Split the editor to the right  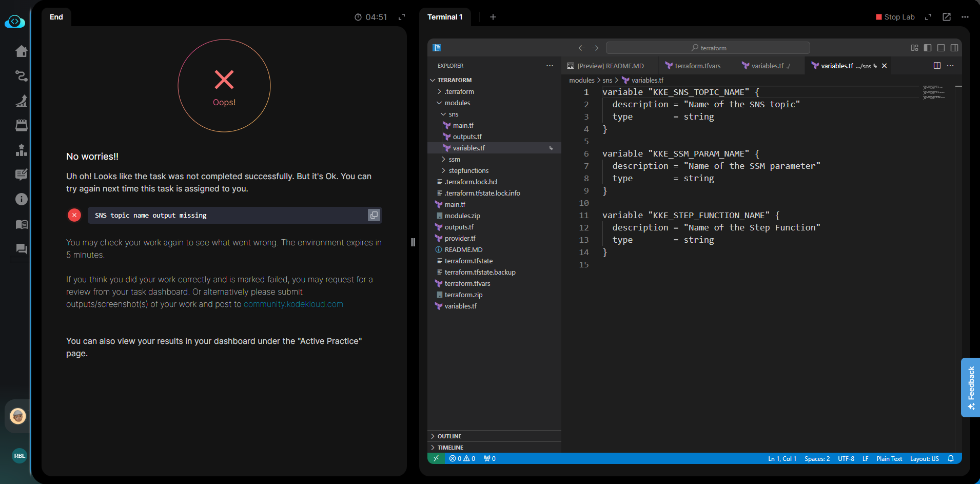click(x=937, y=66)
